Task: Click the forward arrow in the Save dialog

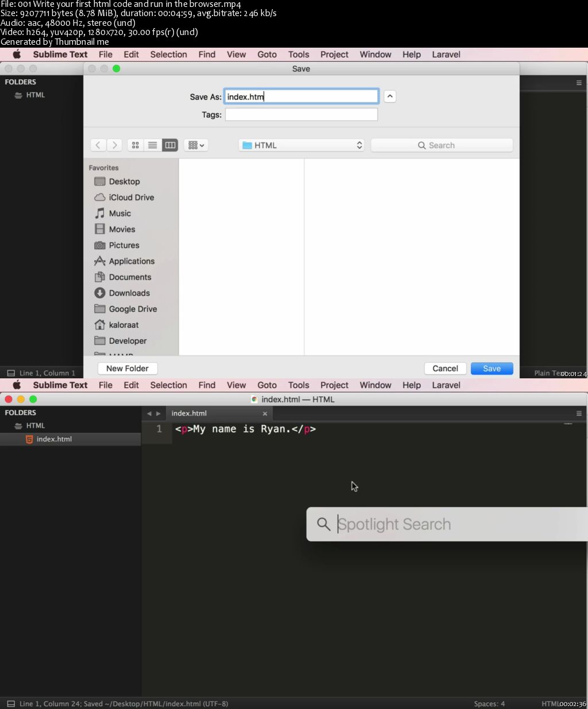Action: pos(115,145)
